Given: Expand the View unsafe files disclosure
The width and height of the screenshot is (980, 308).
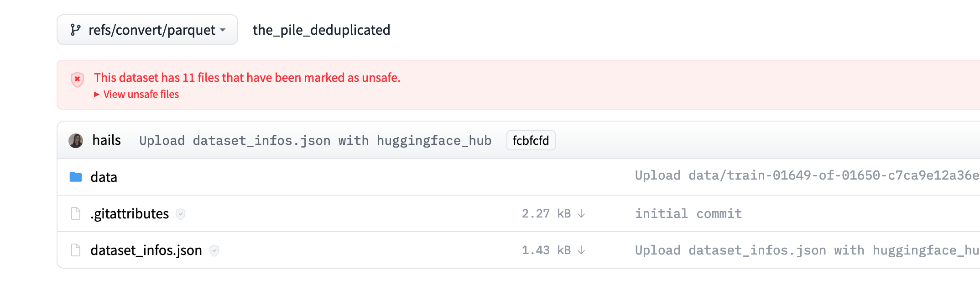Looking at the screenshot, I should point(136,94).
